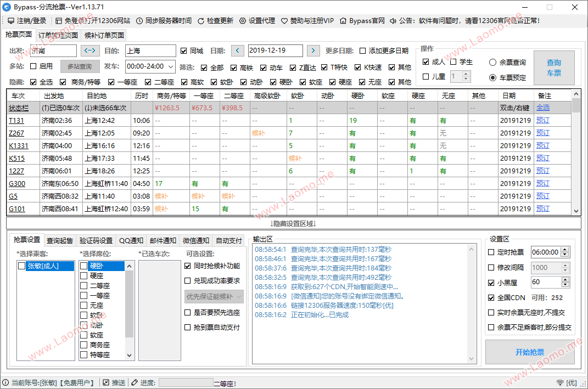Toggle the 全国CDN checkbox

click(x=491, y=297)
